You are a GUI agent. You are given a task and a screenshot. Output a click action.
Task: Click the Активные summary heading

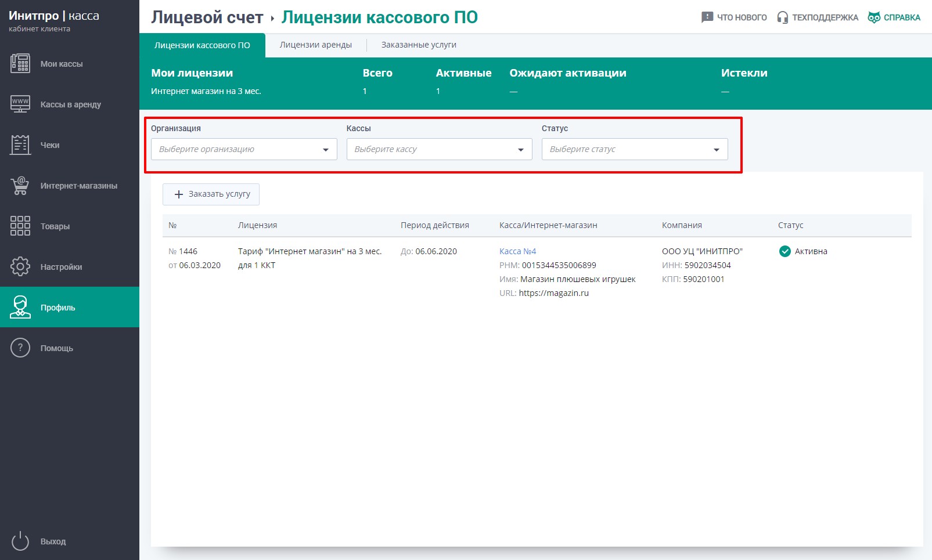[463, 73]
